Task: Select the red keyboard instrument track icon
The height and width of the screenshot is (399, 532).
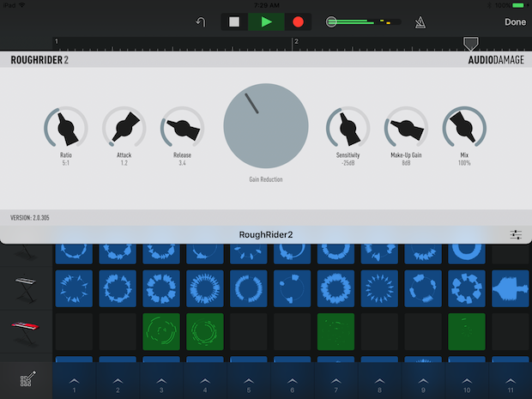Action: click(x=26, y=333)
